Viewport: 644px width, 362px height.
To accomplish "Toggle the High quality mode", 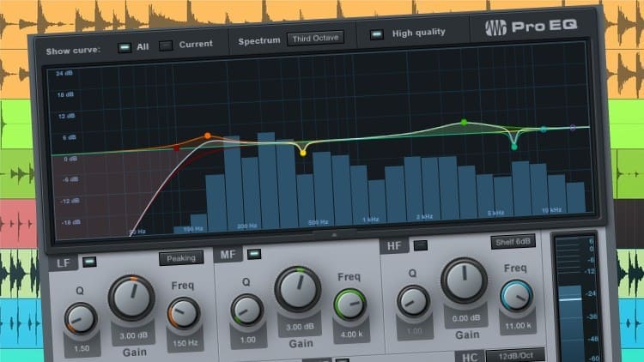I will pos(376,34).
